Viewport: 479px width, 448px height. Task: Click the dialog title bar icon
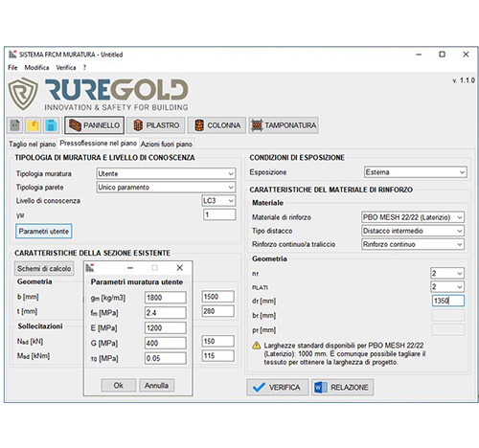[90, 268]
